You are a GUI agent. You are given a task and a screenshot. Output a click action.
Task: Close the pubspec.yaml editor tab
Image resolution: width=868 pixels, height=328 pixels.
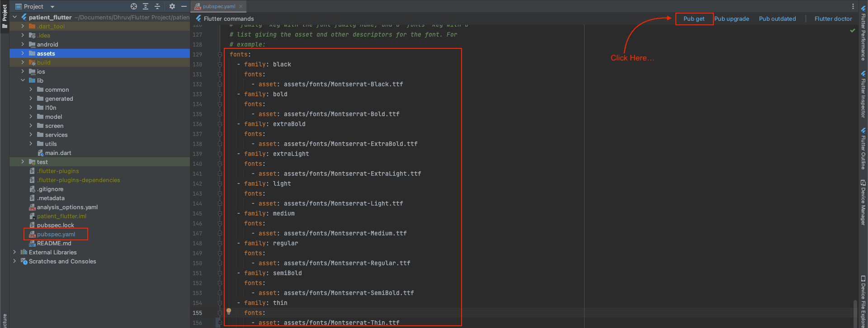241,6
